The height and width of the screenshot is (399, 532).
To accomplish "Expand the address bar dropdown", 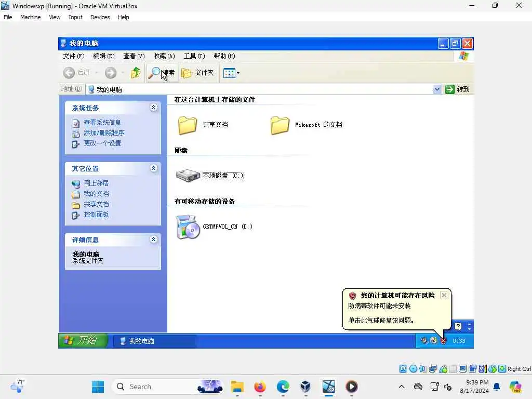I will 437,89.
